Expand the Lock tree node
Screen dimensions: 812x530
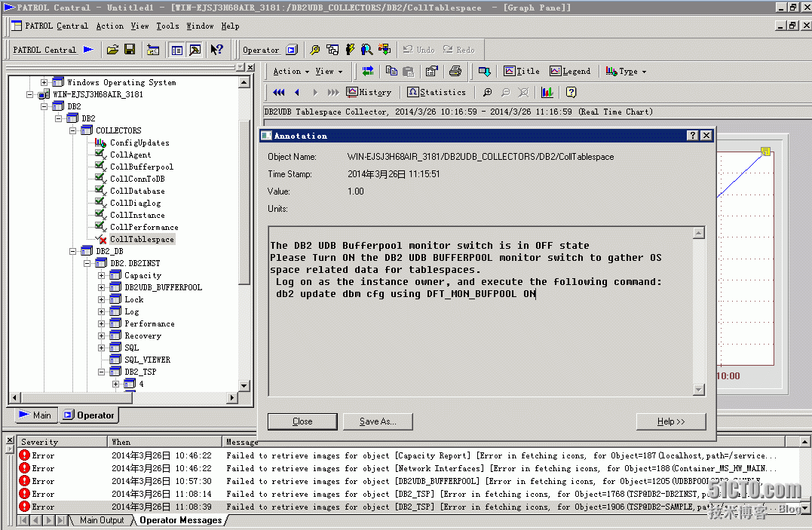coord(102,299)
